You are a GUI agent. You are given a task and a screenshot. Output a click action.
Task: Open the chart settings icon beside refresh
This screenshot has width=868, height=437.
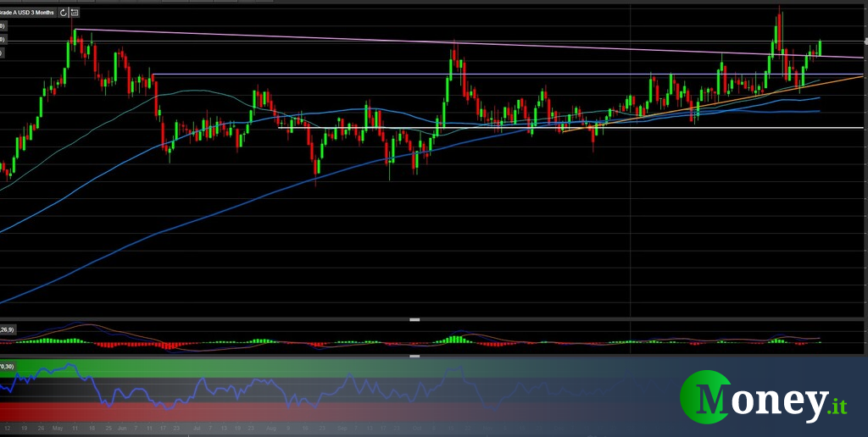75,12
